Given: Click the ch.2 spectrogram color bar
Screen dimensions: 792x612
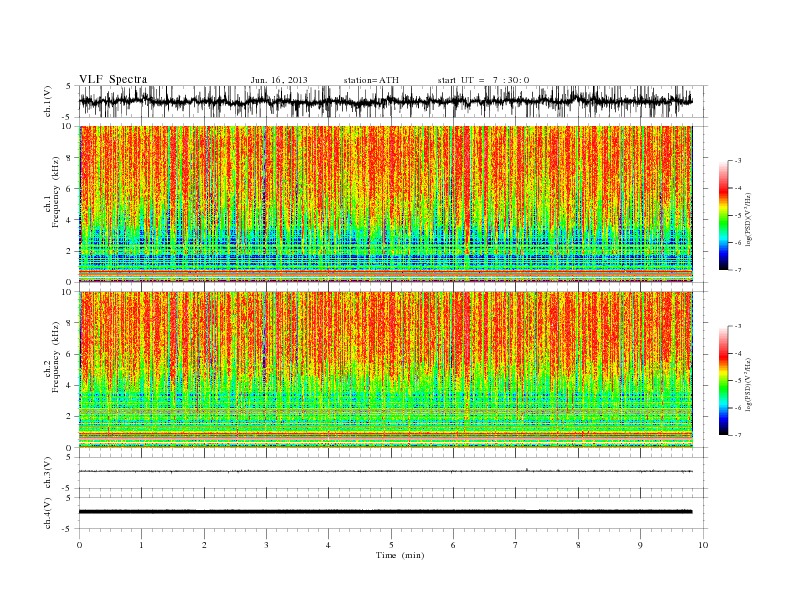Looking at the screenshot, I should (x=723, y=381).
